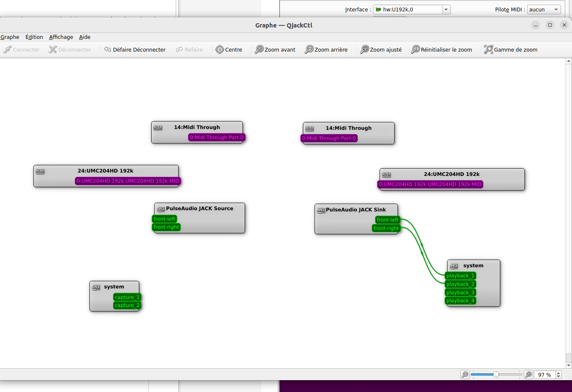Decrease zoom with the spinbox down arrow
This screenshot has width=572, height=392.
click(x=558, y=377)
